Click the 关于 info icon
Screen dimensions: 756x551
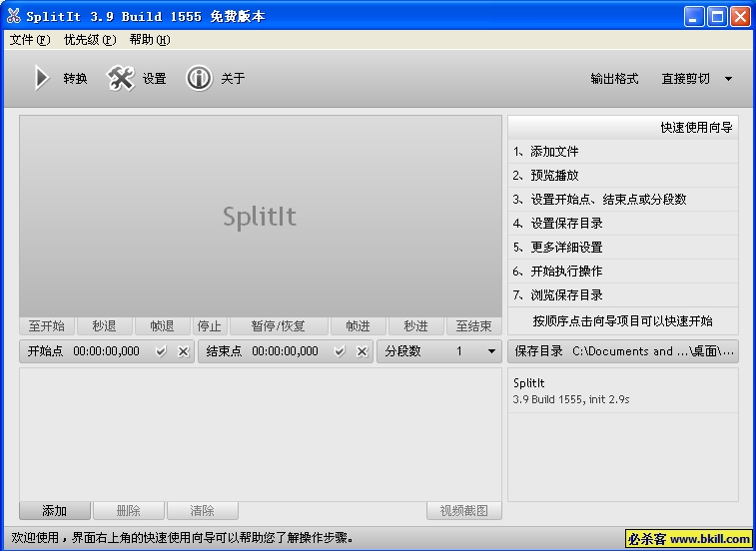199,79
